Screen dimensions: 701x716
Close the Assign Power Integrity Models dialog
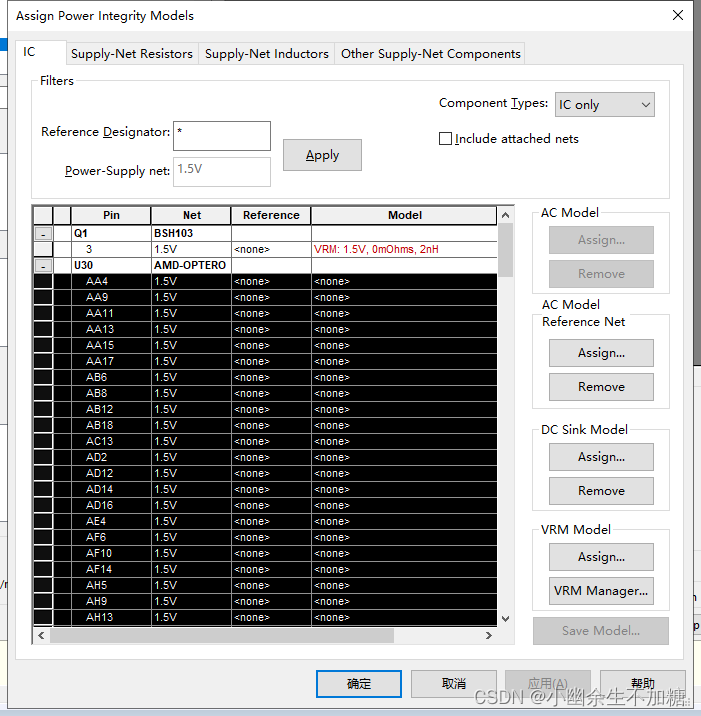678,15
